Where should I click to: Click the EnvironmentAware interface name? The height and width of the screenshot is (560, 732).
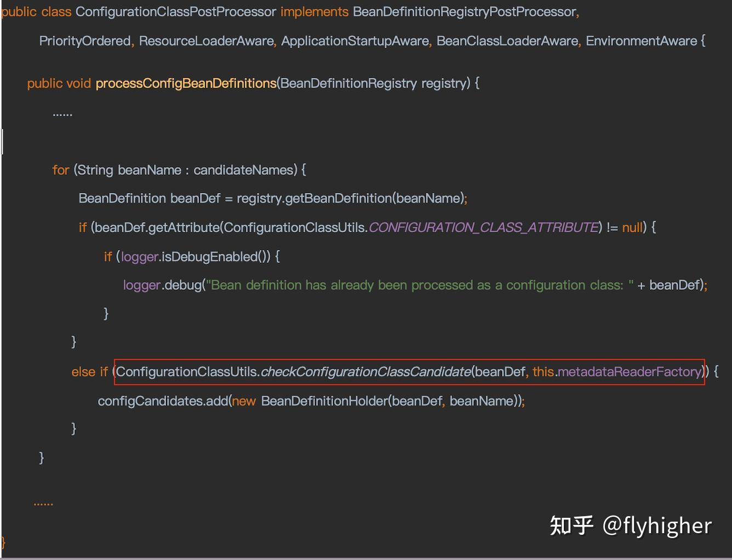point(642,41)
